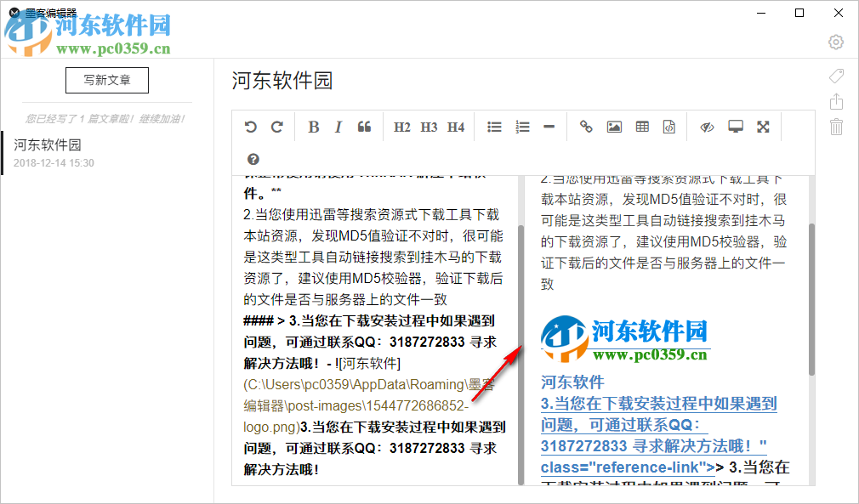This screenshot has width=859, height=504.
Task: Click the 2018-12-14 15:30 timestamp in sidebar
Action: pos(54,163)
